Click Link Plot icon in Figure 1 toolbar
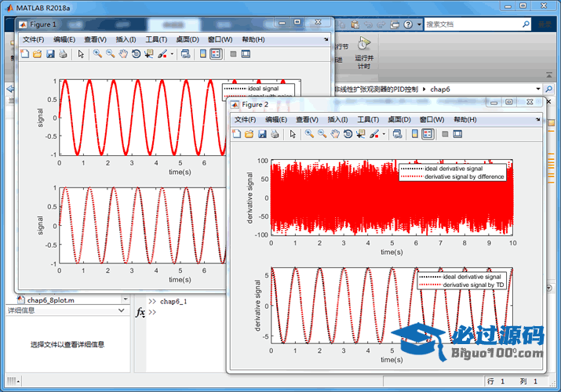This screenshot has width=561, height=392. 185,54
